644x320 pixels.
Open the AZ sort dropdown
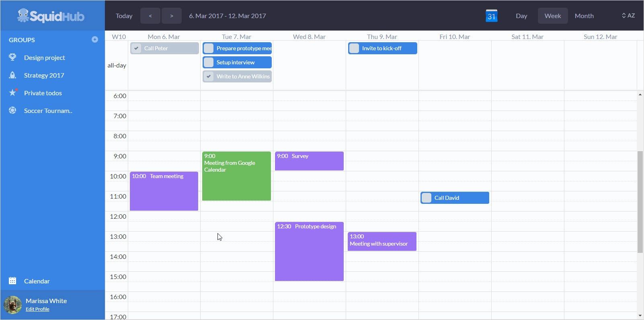pyautogui.click(x=628, y=16)
